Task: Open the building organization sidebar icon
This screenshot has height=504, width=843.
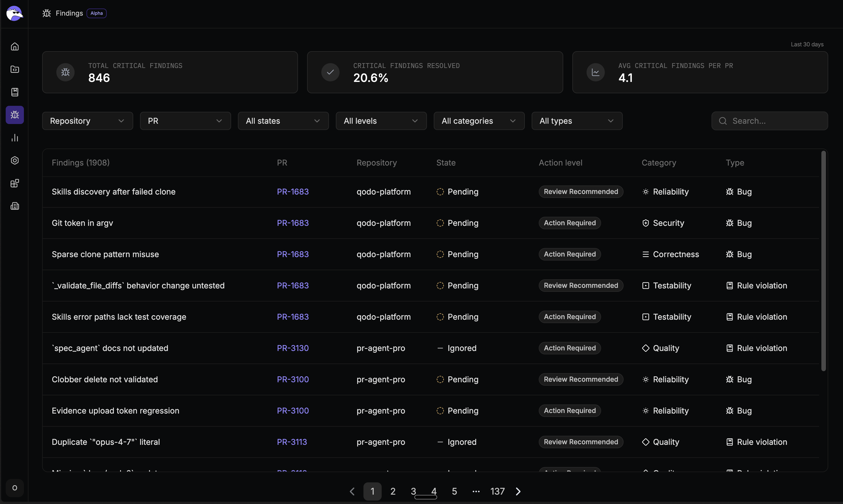Action: pos(15,206)
